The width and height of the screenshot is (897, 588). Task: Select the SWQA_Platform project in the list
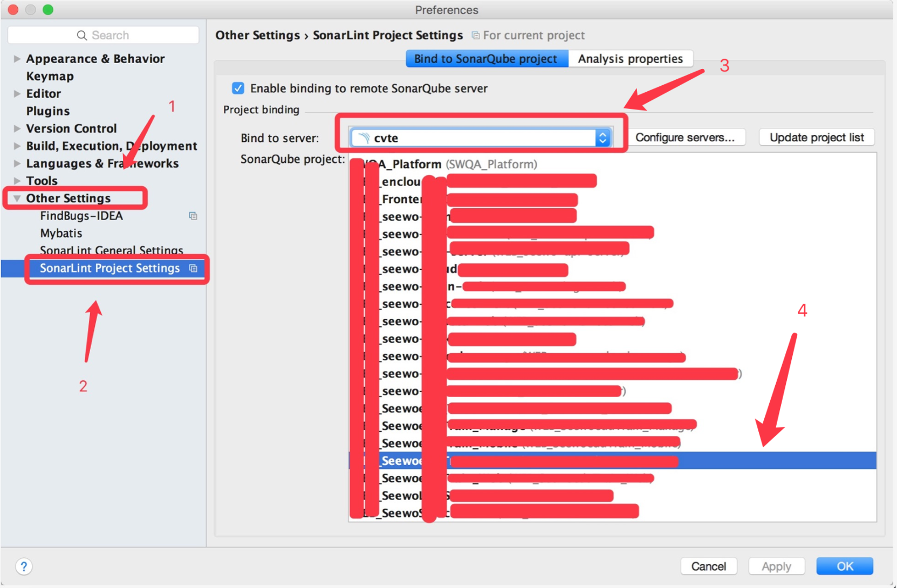612,164
